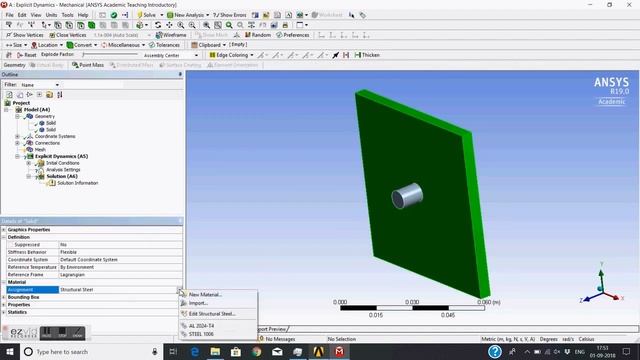Expand Initial Conditions node
This screenshot has width=640, height=360.
click(29, 163)
